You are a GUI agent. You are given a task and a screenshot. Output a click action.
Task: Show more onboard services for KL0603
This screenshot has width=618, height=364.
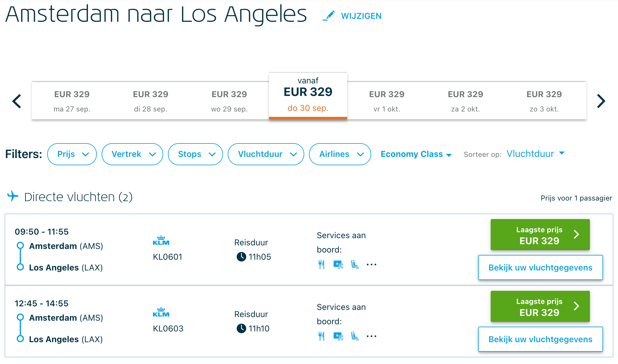pos(371,336)
